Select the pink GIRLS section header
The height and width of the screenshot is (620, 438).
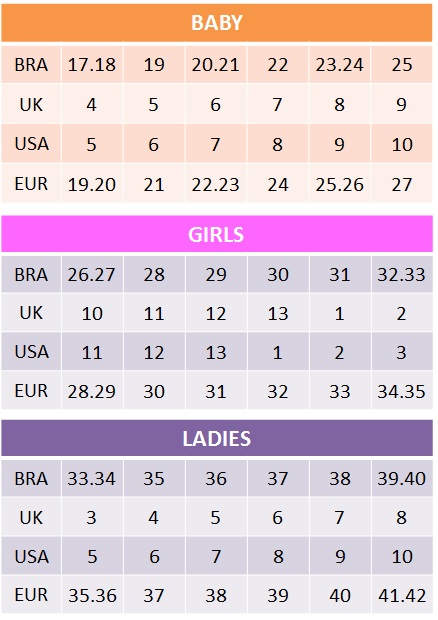click(x=217, y=234)
